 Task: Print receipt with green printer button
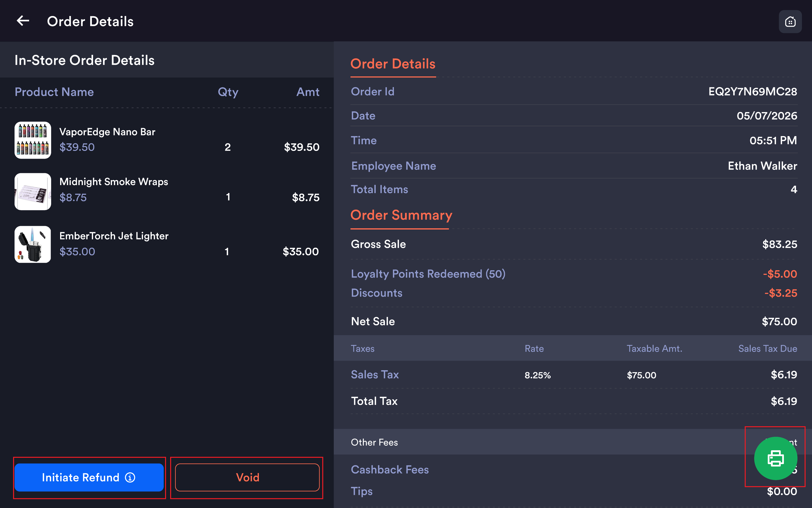pos(775,458)
